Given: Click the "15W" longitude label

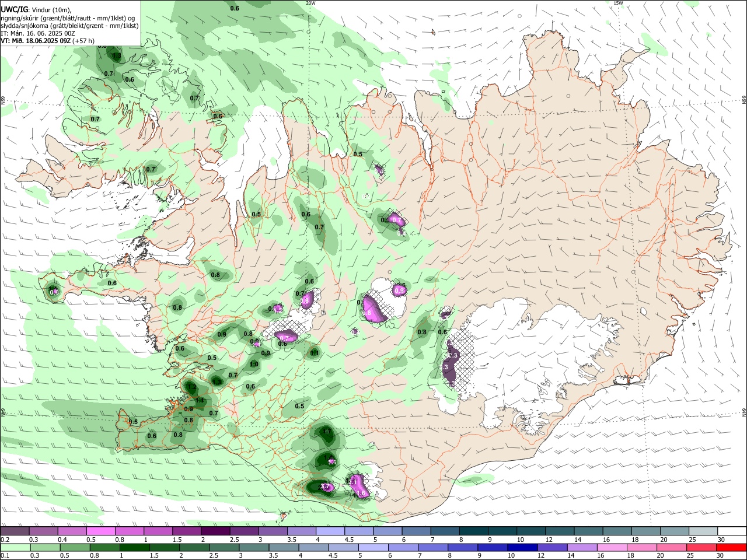Looking at the screenshot, I should click(x=618, y=3).
